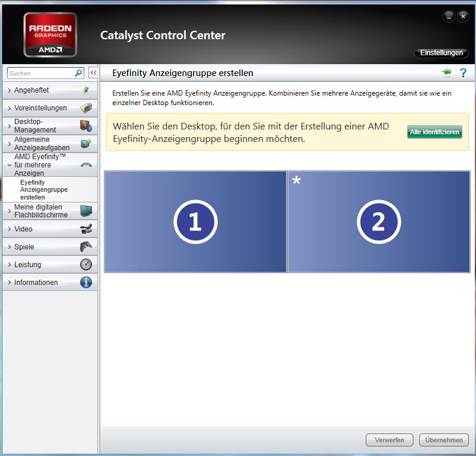Expand the Voreinstellungen section

tap(9, 108)
